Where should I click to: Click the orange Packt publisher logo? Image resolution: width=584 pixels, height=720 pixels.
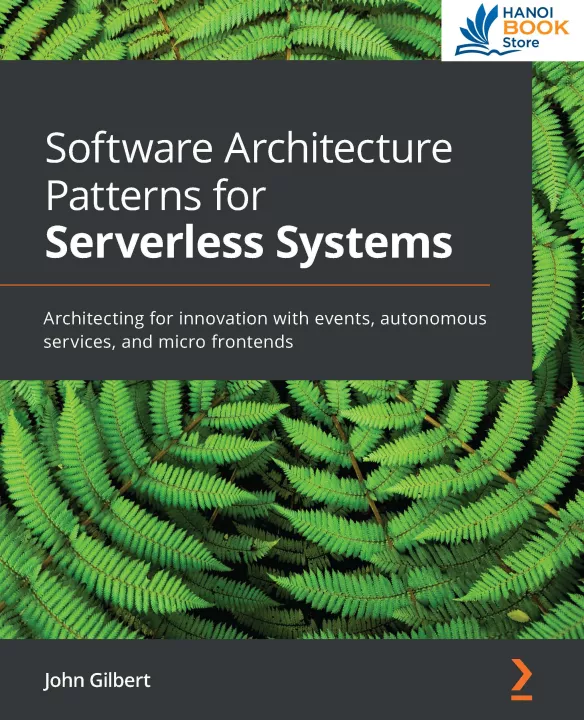coord(522,680)
